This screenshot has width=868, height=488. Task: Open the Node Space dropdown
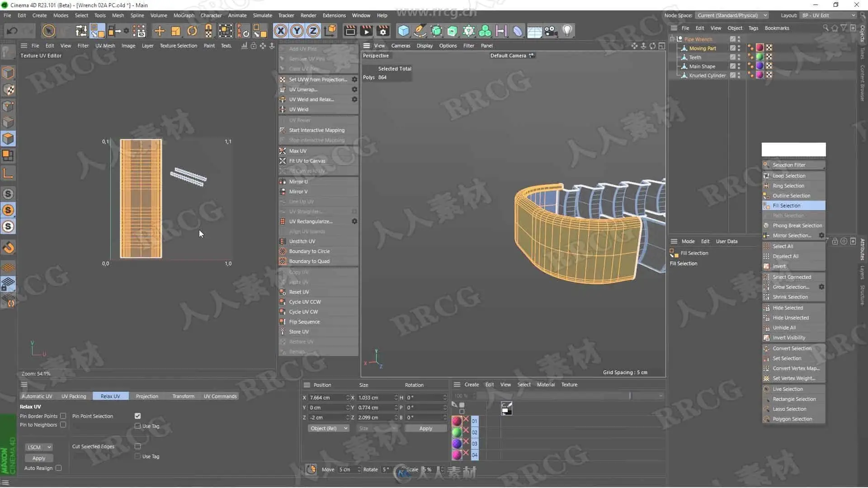tap(731, 15)
